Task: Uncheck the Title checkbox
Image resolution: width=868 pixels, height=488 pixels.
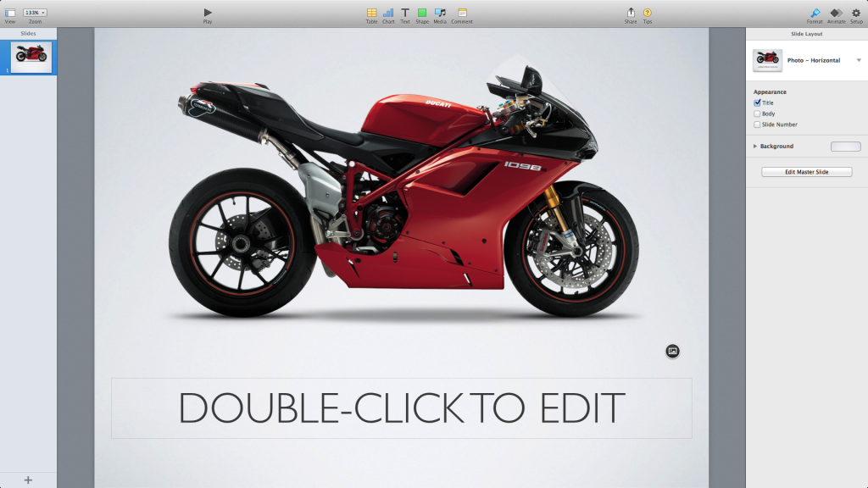Action: pos(757,103)
